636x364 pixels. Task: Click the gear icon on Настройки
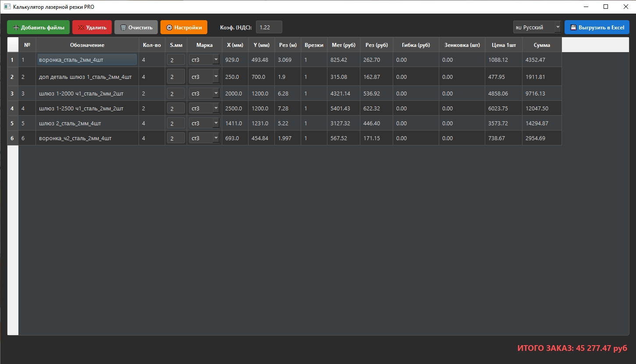tap(169, 28)
